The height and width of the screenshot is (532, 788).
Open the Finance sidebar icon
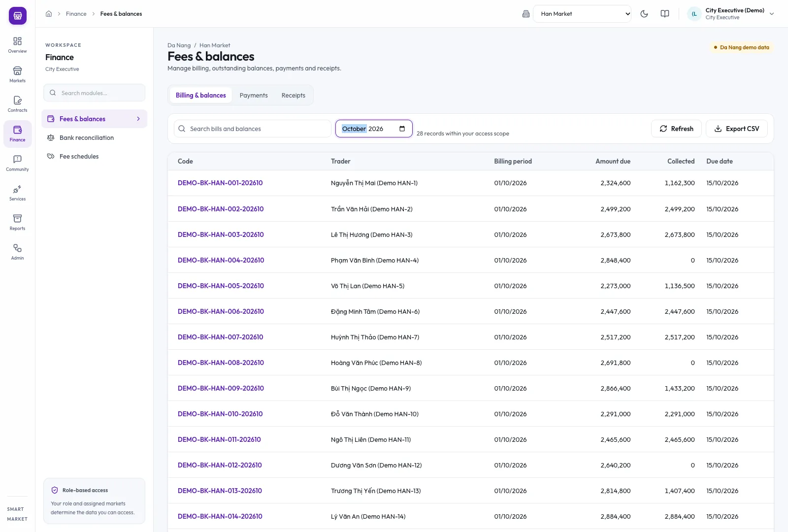(17, 133)
